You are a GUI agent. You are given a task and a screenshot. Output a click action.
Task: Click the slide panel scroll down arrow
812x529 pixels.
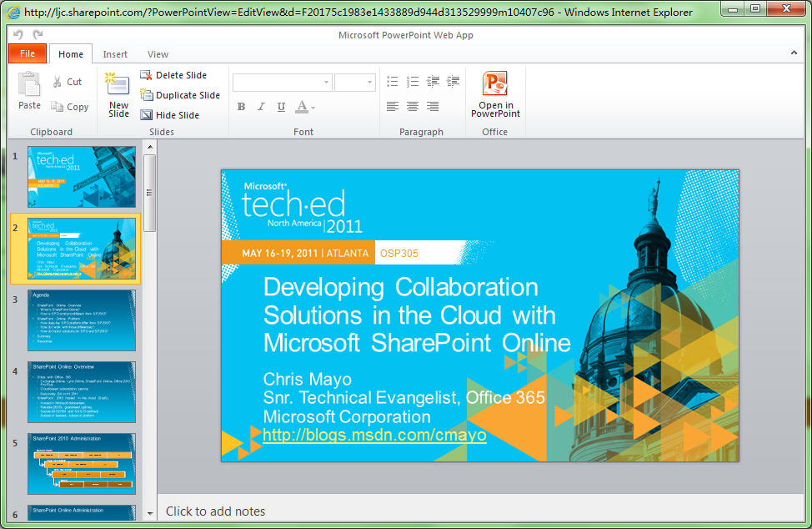pos(150,513)
